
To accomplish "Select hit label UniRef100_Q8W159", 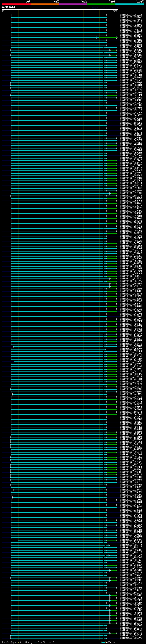I will (131, 35).
